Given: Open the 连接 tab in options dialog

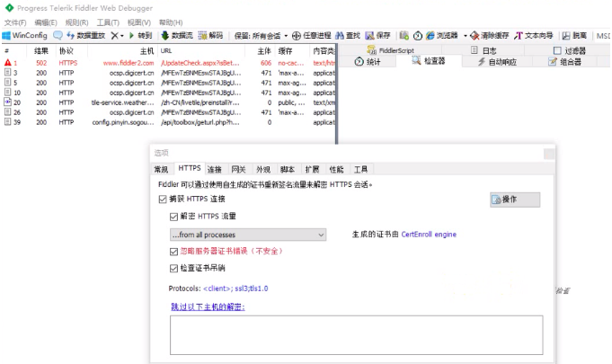Looking at the screenshot, I should tap(214, 169).
